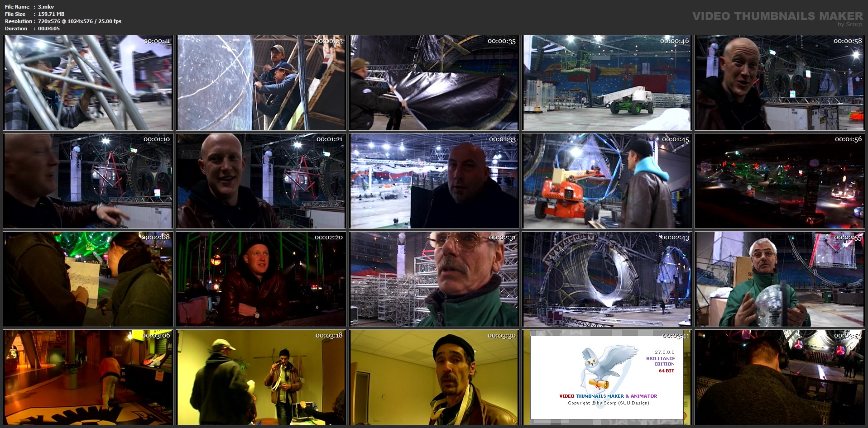This screenshot has height=428, width=868.
Task: Select the thumbnail stamped 00:00:23
Action: [261, 83]
